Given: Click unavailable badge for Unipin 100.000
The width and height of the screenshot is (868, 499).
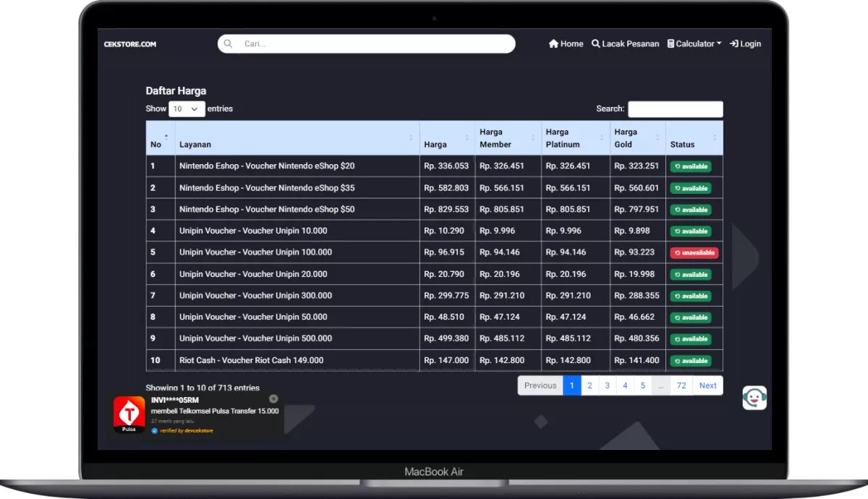Looking at the screenshot, I should point(694,253).
